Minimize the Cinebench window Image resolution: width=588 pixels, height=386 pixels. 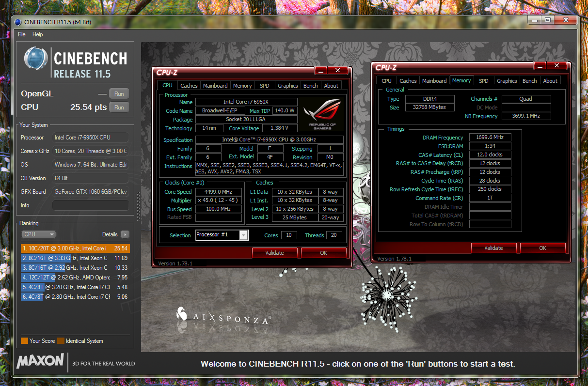[535, 20]
